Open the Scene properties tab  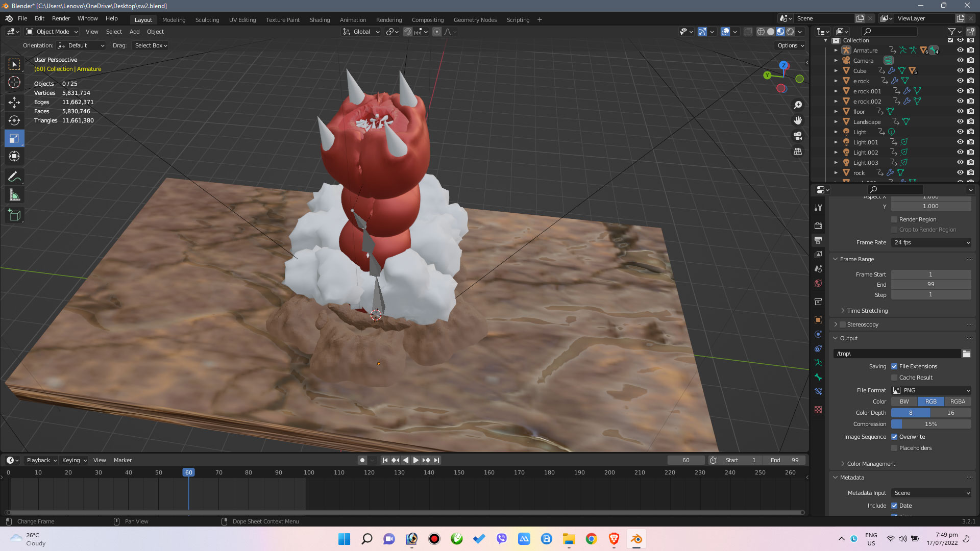[818, 268]
